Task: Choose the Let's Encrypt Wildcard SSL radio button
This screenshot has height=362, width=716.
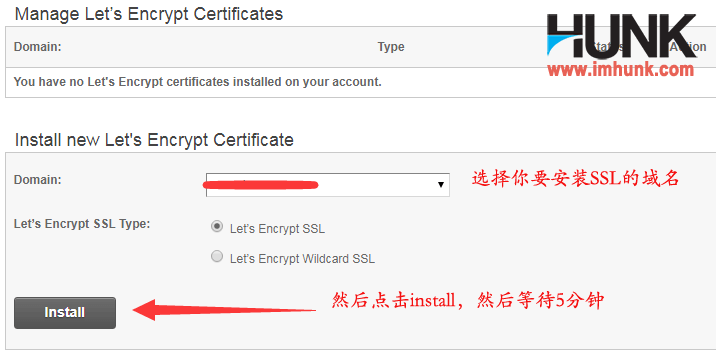Action: [x=217, y=257]
